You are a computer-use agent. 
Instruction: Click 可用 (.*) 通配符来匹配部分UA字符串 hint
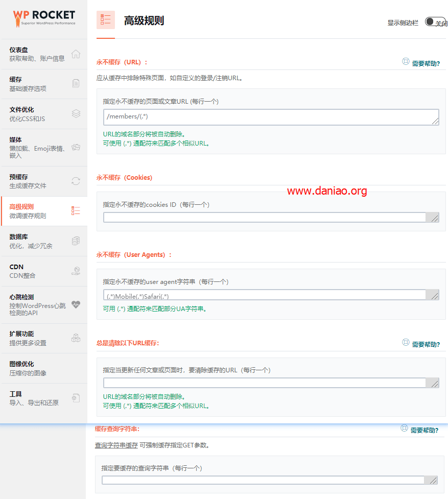[x=155, y=308]
